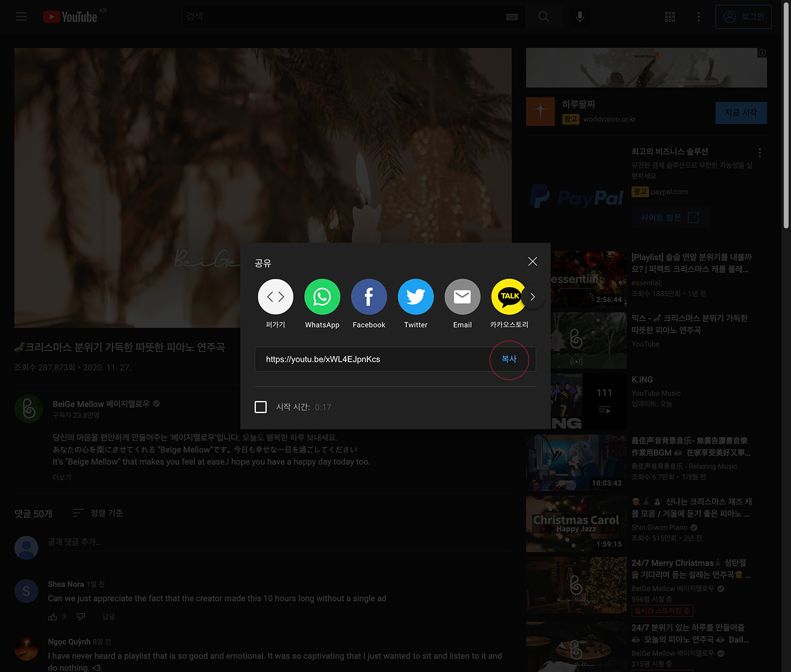
Task: Open the 신나는 크리스마스 재즈 video title
Action: click(x=691, y=508)
